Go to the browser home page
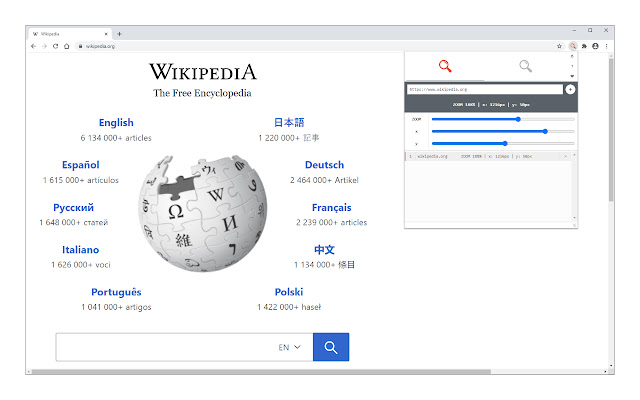 [x=67, y=46]
